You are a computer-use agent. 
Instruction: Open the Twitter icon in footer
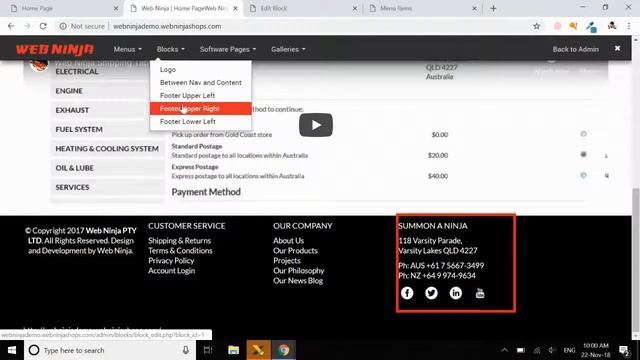(431, 293)
